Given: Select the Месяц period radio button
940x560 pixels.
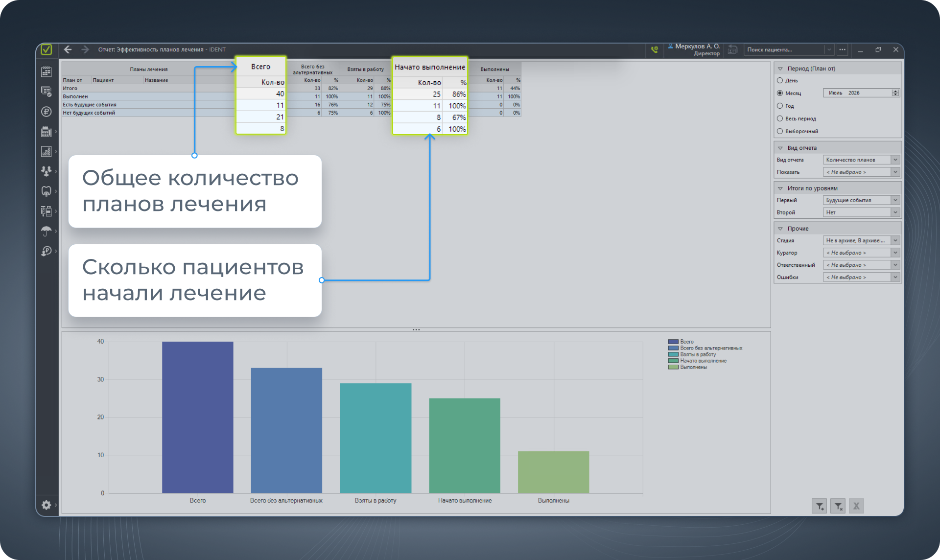Looking at the screenshot, I should [x=780, y=93].
